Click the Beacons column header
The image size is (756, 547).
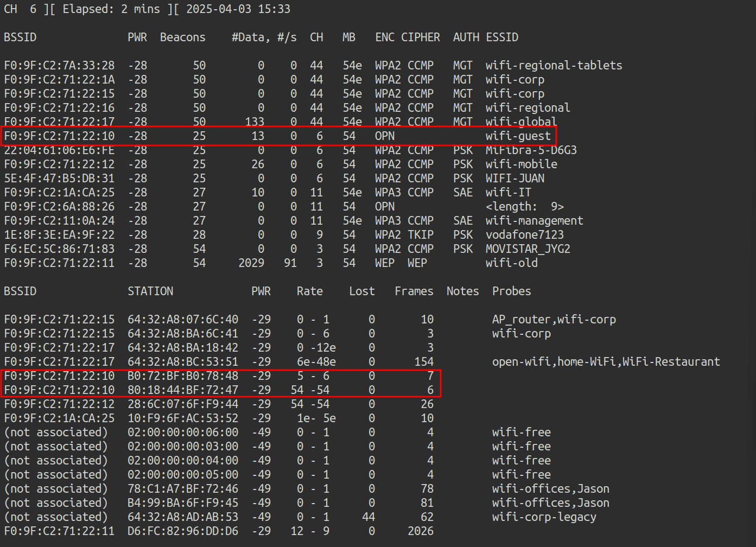pyautogui.click(x=182, y=37)
